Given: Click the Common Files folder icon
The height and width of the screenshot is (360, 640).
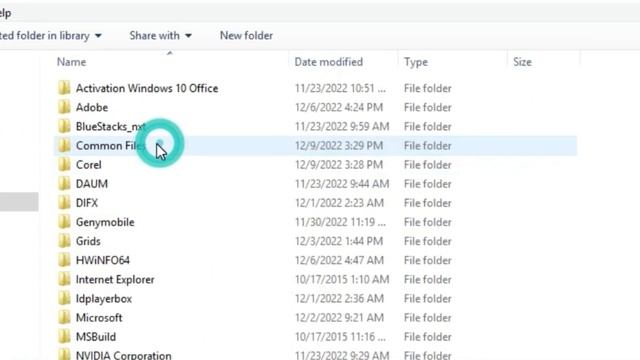Looking at the screenshot, I should pos(64,146).
